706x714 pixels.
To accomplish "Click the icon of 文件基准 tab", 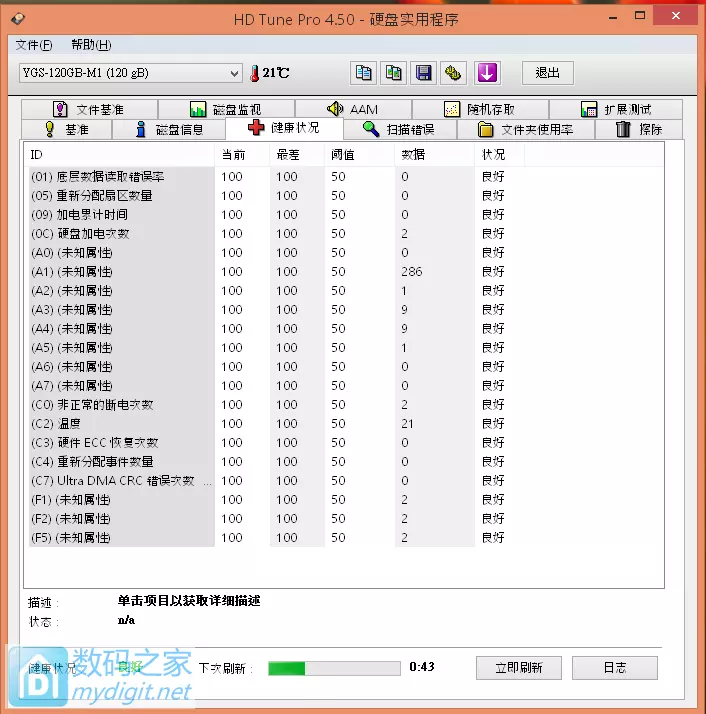I will coord(60,109).
